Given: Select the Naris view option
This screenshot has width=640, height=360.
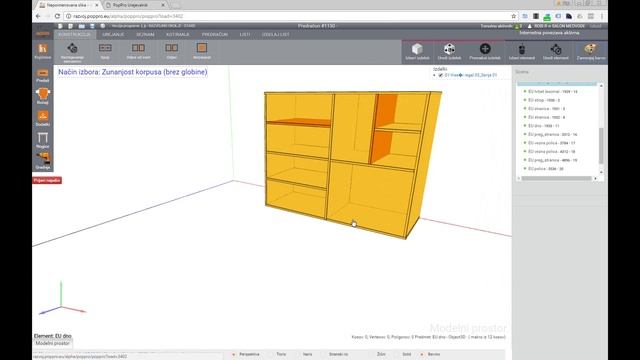Looking at the screenshot, I should point(307,354).
